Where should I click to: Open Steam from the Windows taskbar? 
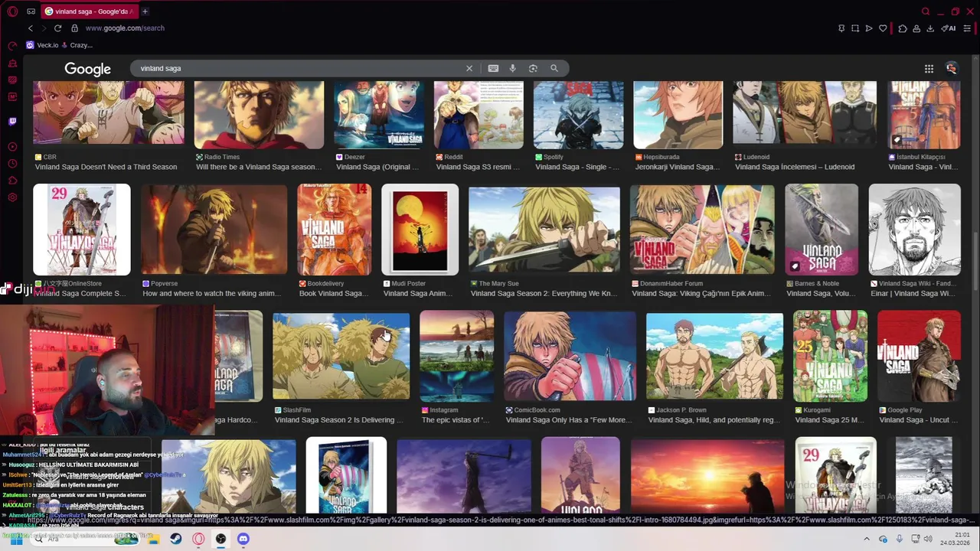pyautogui.click(x=175, y=539)
